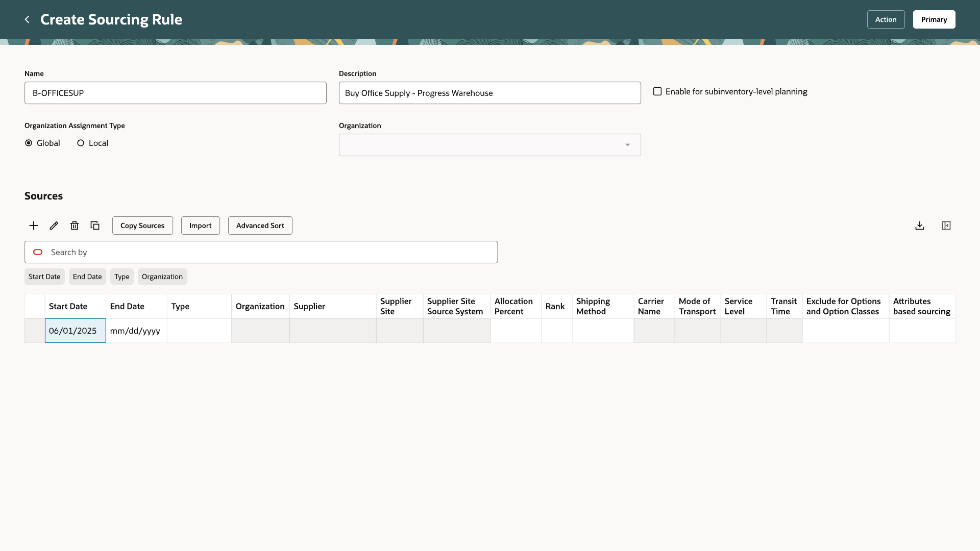Click the Shipping Method column header

(x=603, y=306)
